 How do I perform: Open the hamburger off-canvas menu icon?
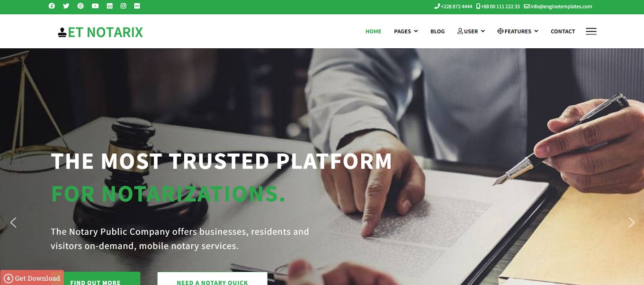pyautogui.click(x=591, y=31)
